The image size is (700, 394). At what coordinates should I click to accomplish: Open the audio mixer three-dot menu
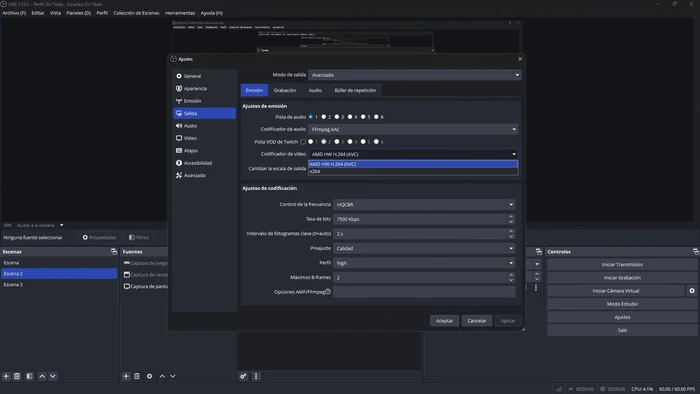coord(256,376)
